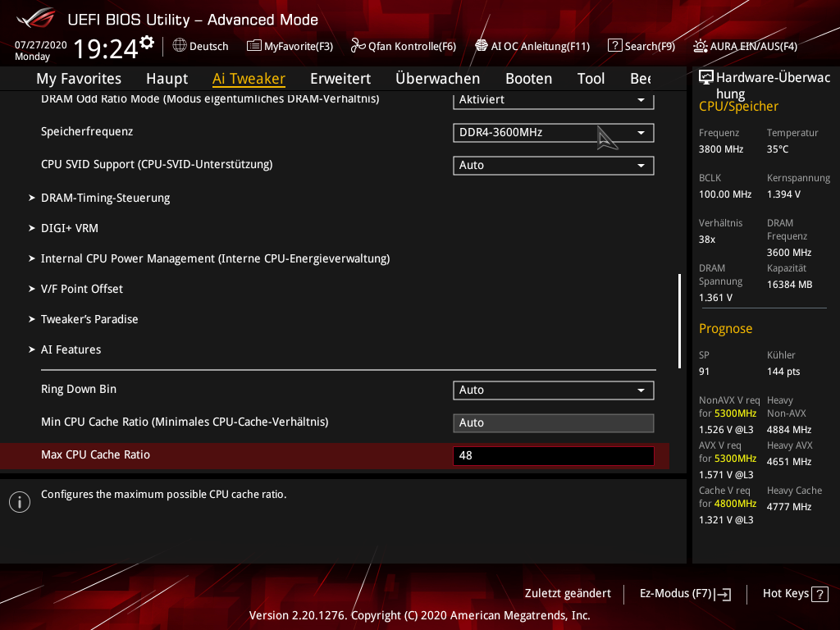
Task: Click the Min CPU Cache Ratio field
Action: point(554,423)
